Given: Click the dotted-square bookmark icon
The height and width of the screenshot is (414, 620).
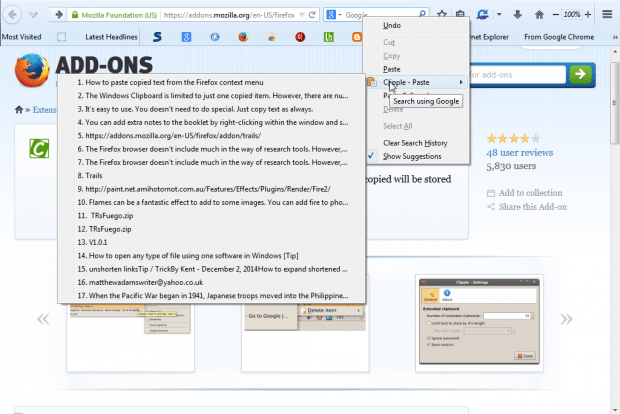Looking at the screenshot, I should (x=61, y=37).
